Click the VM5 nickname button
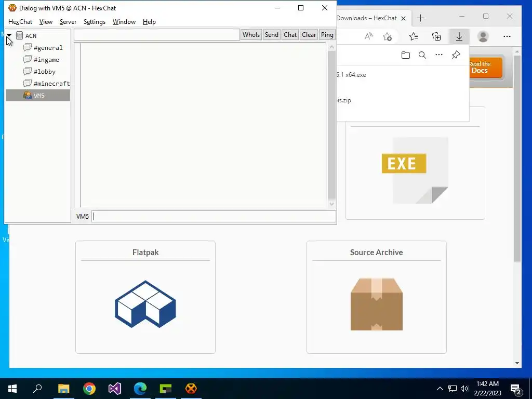Viewport: 532px width, 399px height. 83,217
